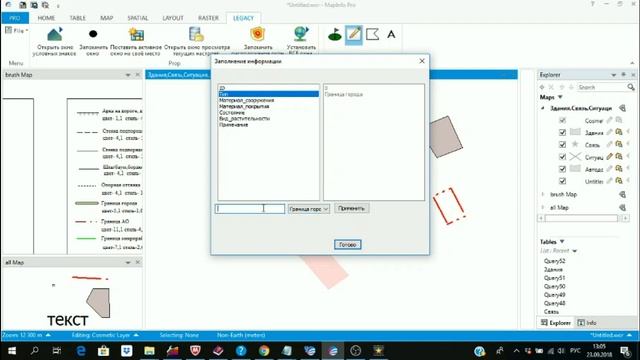Select Материал_сооружения in field list
The height and width of the screenshot is (360, 640).
pos(247,100)
